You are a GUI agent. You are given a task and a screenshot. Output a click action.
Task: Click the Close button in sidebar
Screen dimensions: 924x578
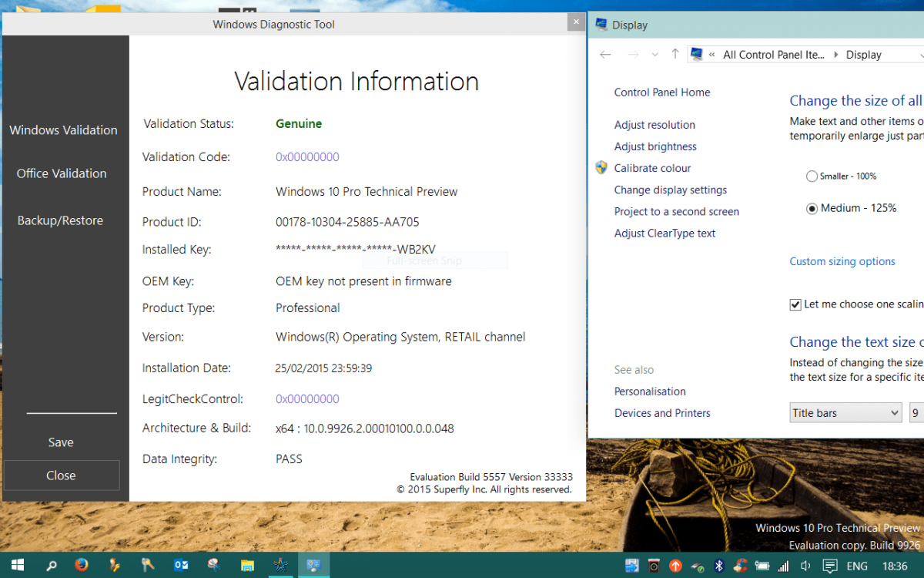pos(61,476)
